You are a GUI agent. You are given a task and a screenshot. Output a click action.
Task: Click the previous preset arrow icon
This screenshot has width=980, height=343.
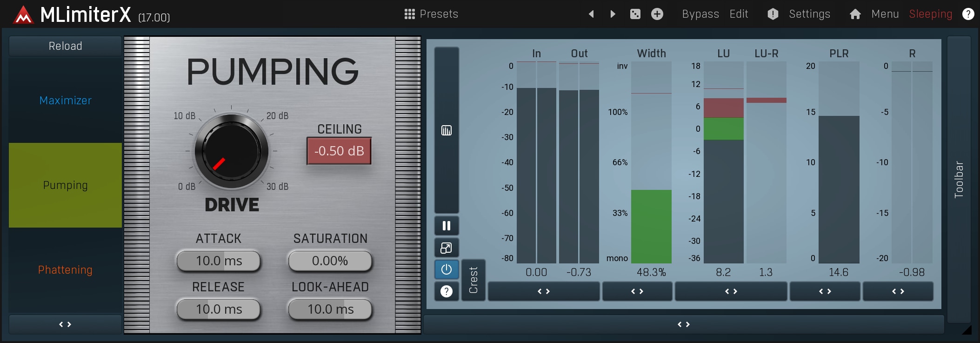[x=591, y=14]
